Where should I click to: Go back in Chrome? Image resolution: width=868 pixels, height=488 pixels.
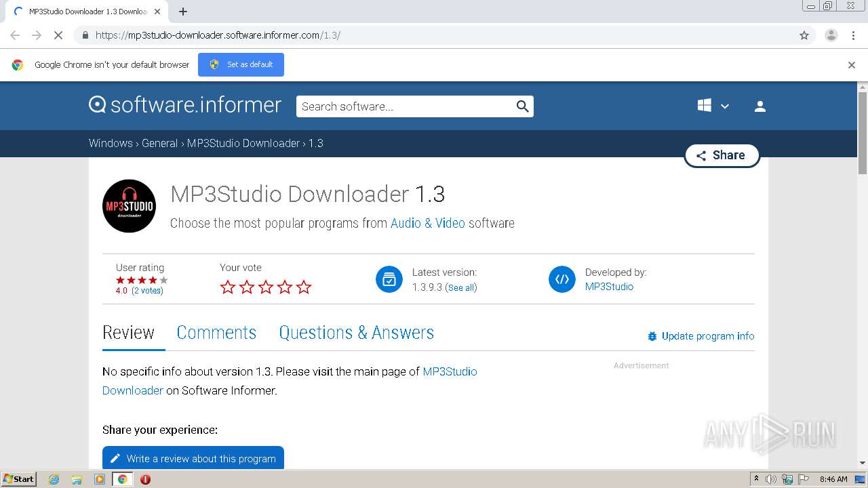point(15,35)
